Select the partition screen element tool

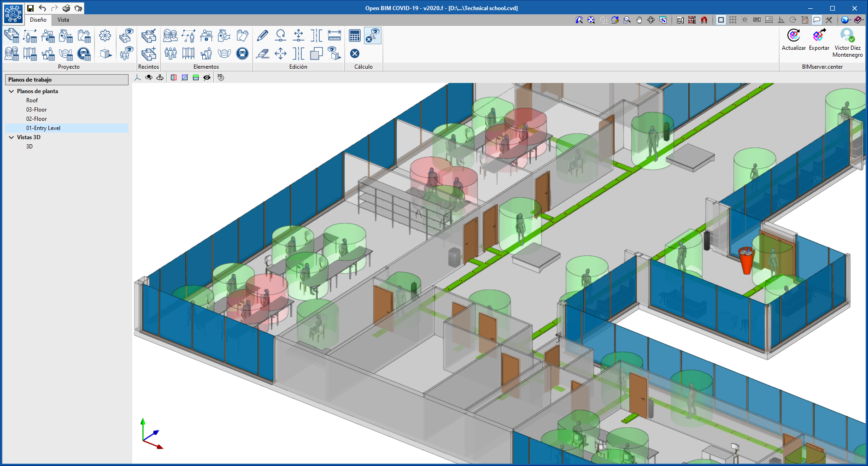[x=189, y=53]
